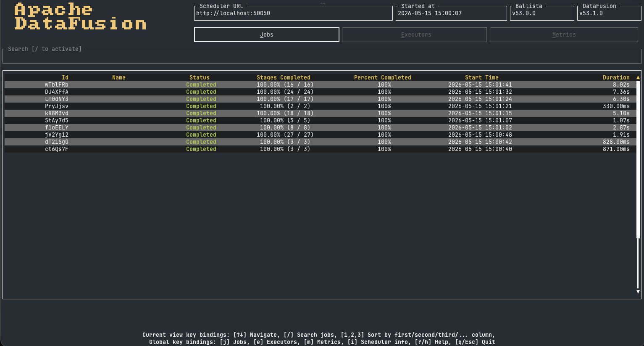Click the scrollbar down arrow
The width and height of the screenshot is (644, 346).
point(638,291)
